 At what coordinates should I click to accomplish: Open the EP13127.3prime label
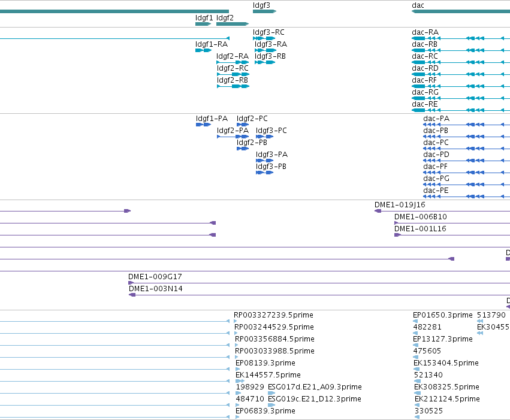pyautogui.click(x=443, y=339)
